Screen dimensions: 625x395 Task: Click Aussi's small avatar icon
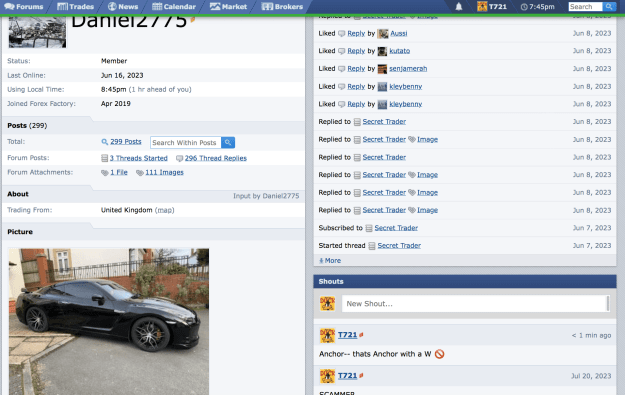(383, 34)
